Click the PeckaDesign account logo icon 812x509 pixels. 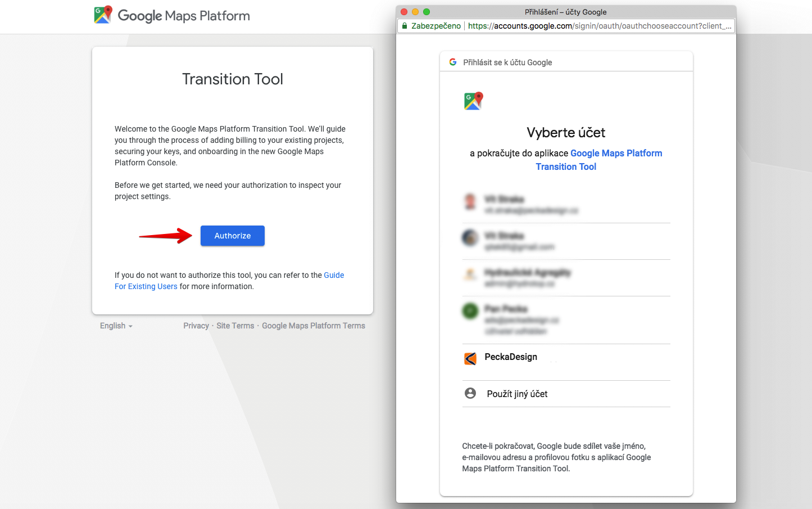[470, 358]
